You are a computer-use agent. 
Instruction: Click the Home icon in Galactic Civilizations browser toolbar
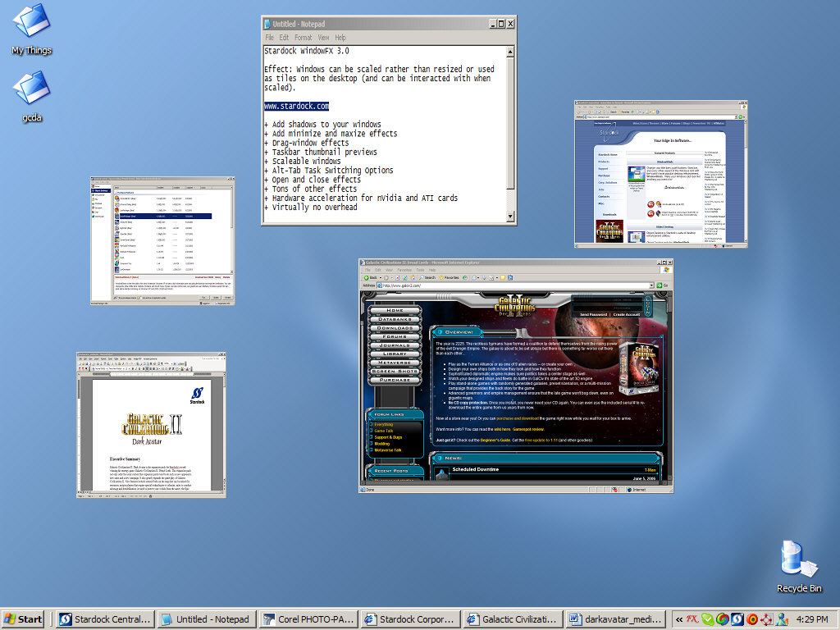[413, 277]
